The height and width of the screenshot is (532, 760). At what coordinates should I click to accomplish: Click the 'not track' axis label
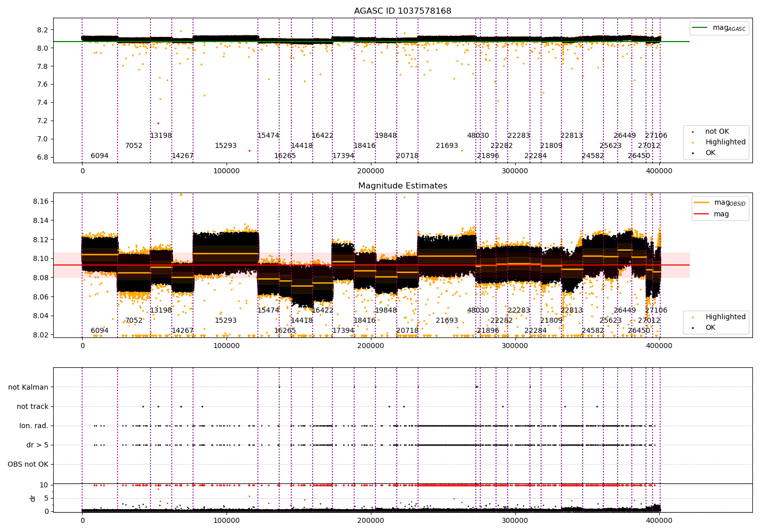pyautogui.click(x=32, y=406)
